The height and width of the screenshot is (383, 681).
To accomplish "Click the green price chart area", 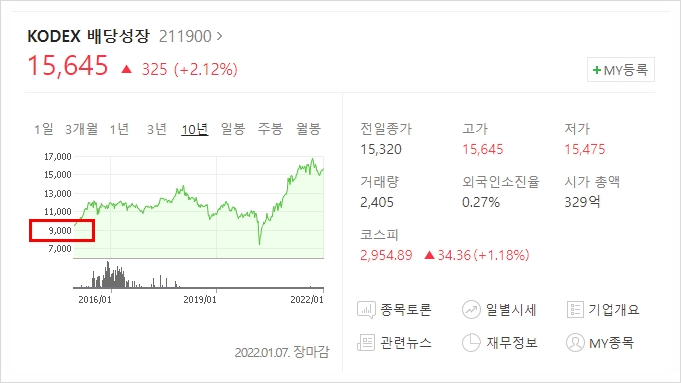I will coord(198,208).
